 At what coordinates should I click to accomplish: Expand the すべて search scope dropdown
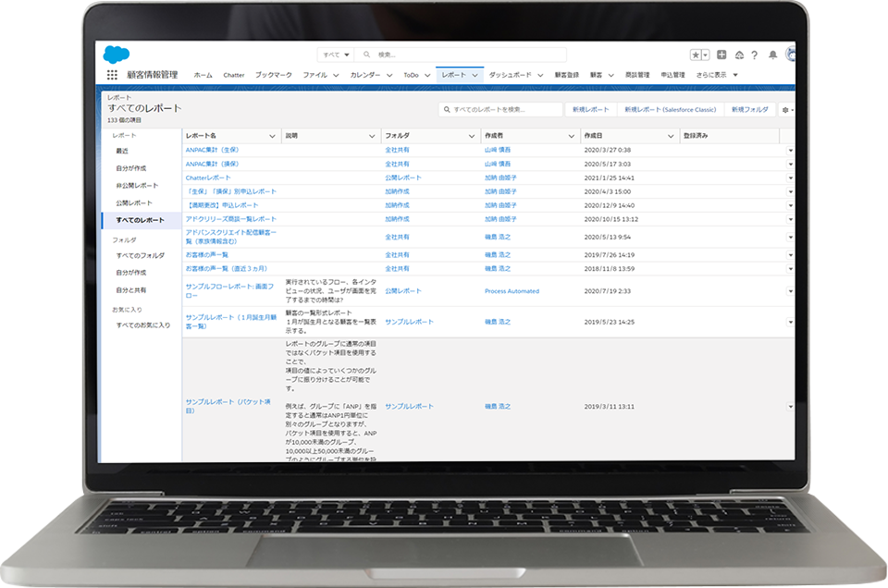(x=335, y=55)
